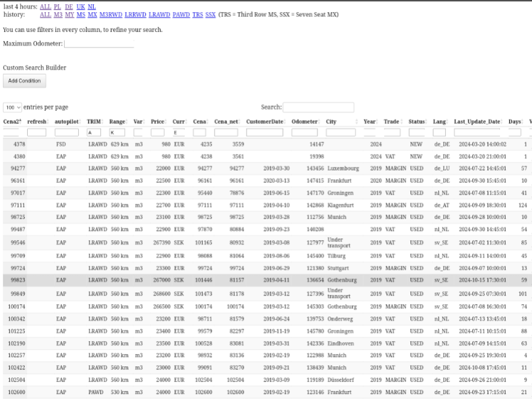Open the entries per page dropdown
Image resolution: width=532 pixels, height=399 pixels.
tap(12, 108)
